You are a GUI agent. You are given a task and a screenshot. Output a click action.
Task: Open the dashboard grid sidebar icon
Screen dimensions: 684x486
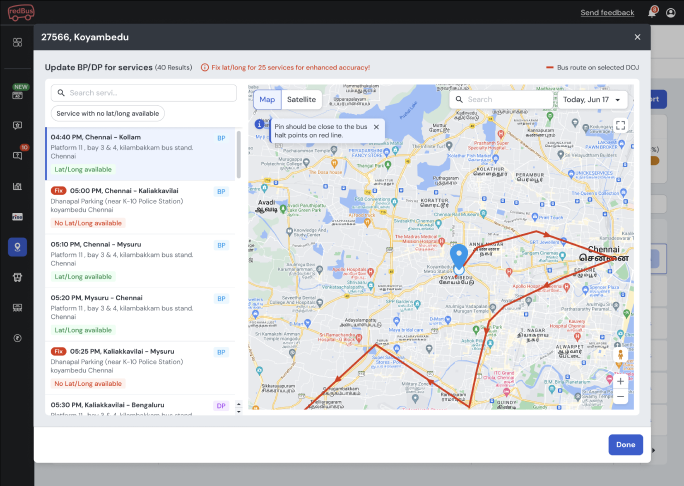click(17, 42)
